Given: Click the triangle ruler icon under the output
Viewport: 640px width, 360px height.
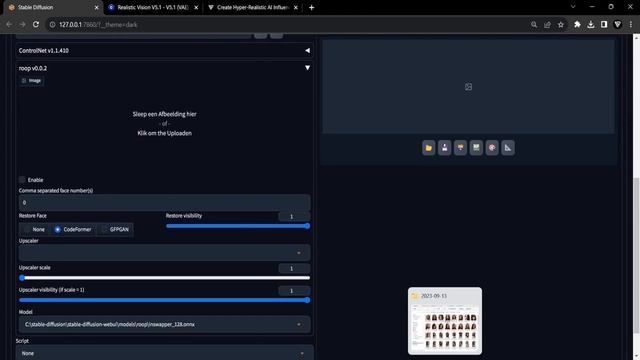Looking at the screenshot, I should tap(508, 148).
